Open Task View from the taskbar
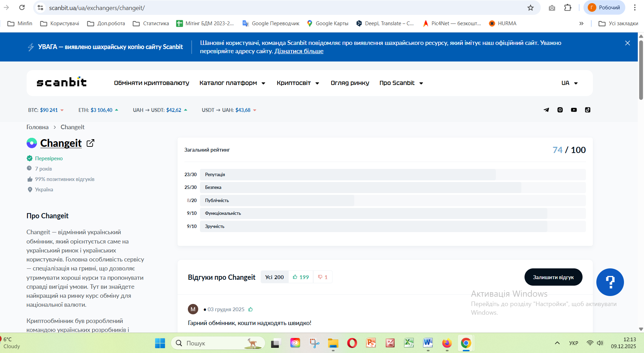This screenshot has height=353, width=644. 276,343
